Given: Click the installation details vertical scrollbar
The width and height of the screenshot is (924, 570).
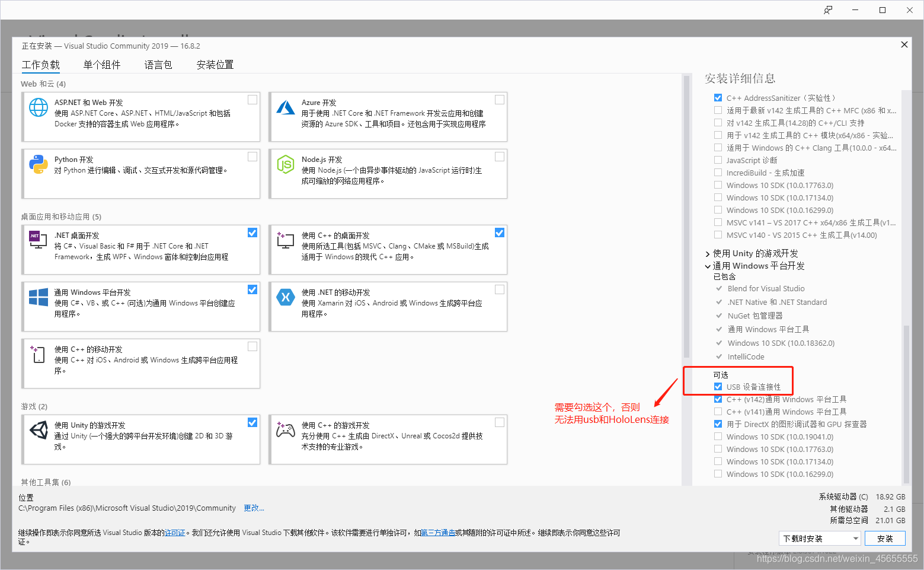Looking at the screenshot, I should pyautogui.click(x=906, y=403).
